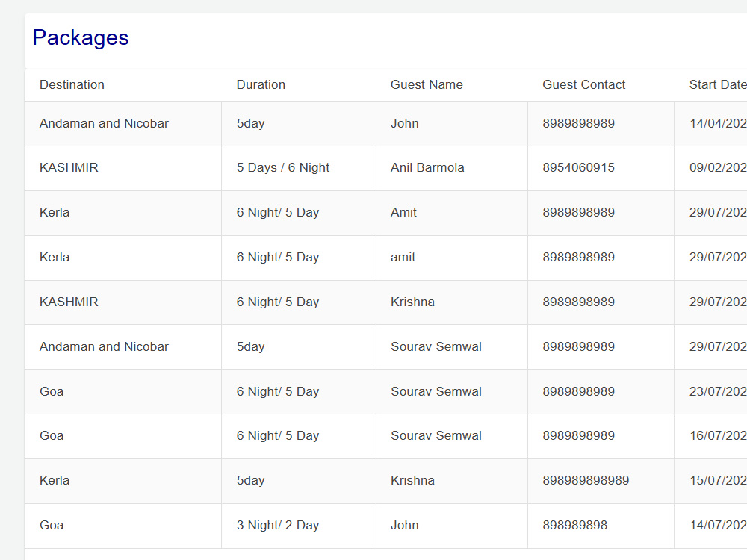Screen dimensions: 747x560
Task: Select the Packages heading
Action: click(x=81, y=37)
